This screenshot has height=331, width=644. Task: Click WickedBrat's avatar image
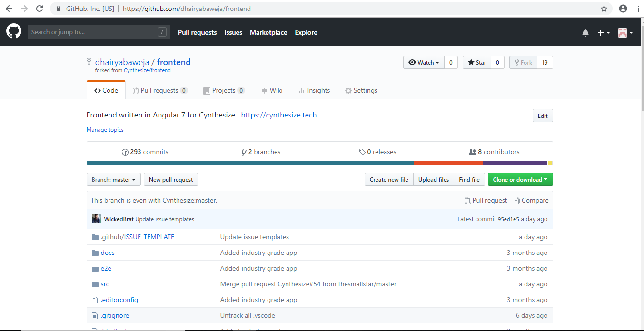pos(97,219)
